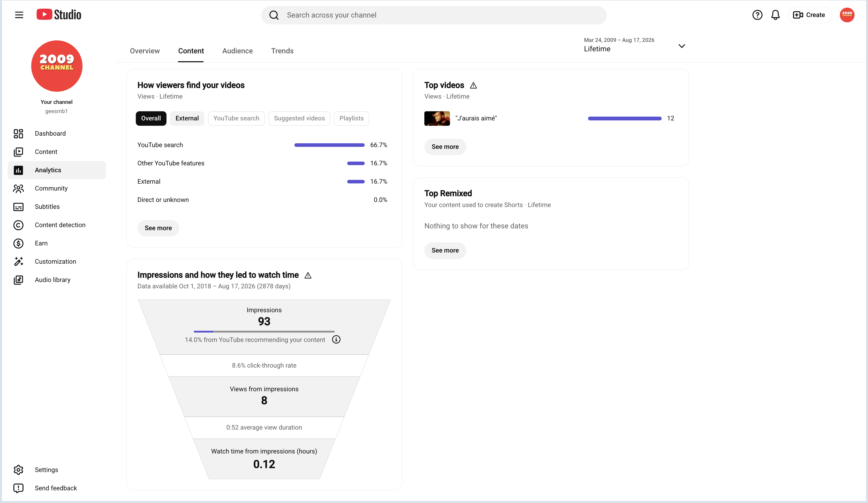Select the Suggested videos chip
The height and width of the screenshot is (503, 868).
point(299,118)
